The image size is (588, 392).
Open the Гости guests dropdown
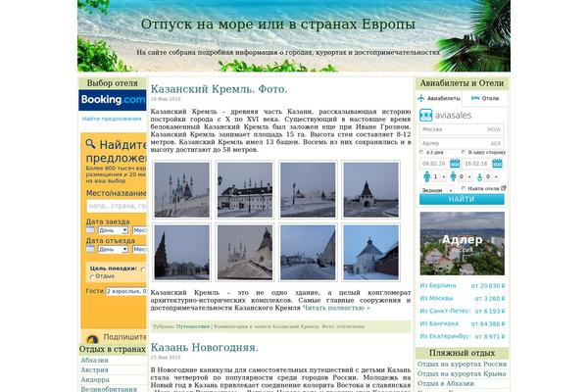(x=126, y=291)
